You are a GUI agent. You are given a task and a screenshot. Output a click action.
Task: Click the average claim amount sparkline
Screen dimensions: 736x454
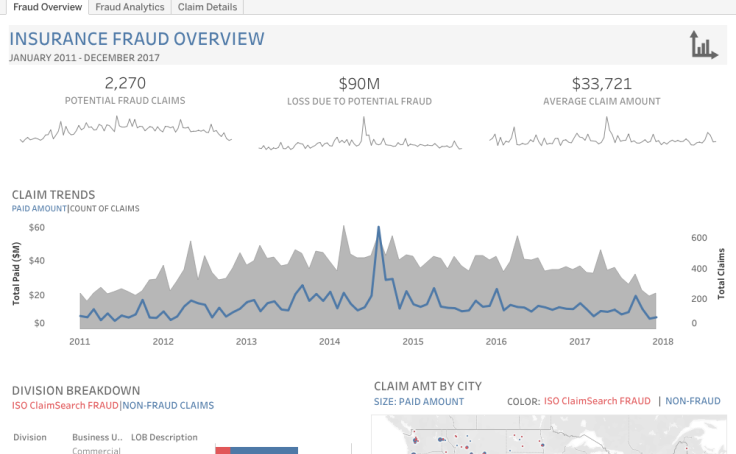pyautogui.click(x=602, y=133)
